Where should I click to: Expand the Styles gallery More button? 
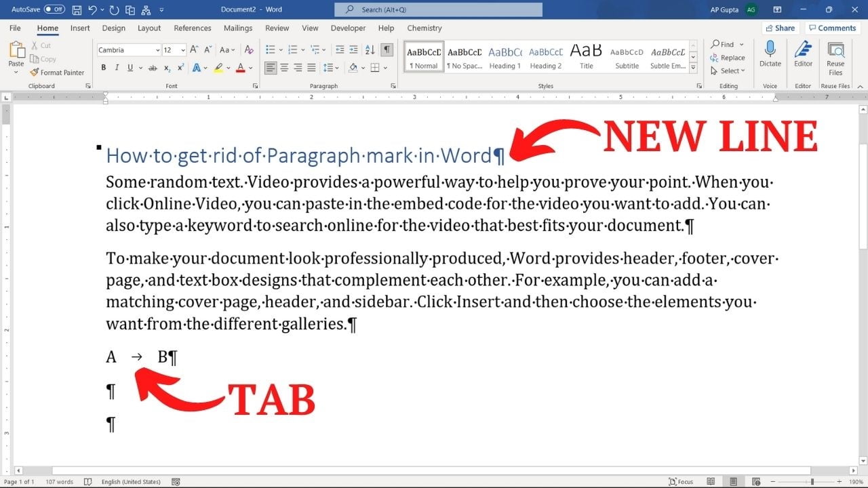click(x=693, y=68)
